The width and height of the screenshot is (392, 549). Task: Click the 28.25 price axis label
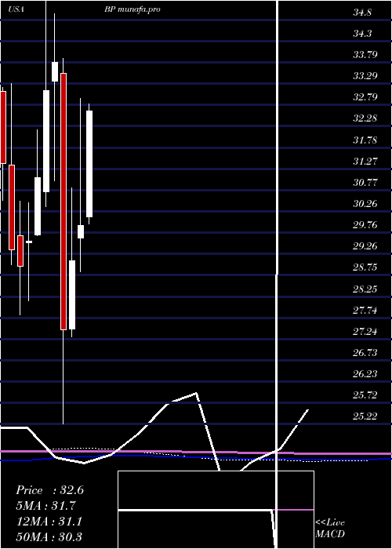click(x=365, y=289)
